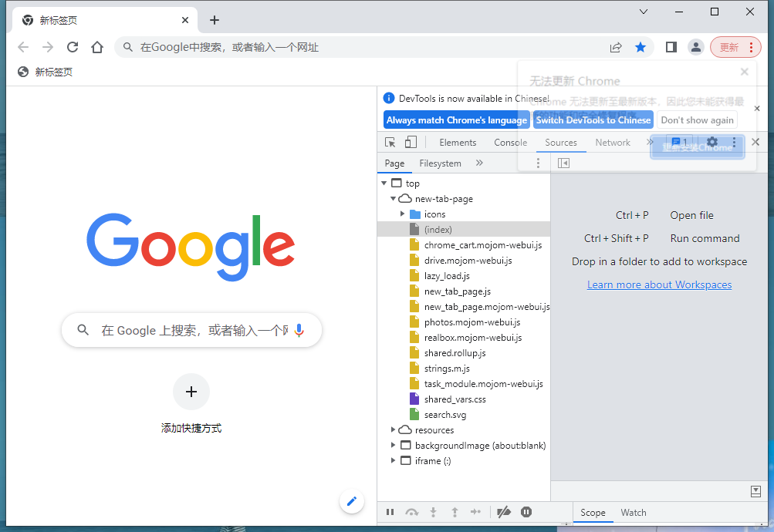Open the side panel icon
774x532 pixels.
pos(671,47)
